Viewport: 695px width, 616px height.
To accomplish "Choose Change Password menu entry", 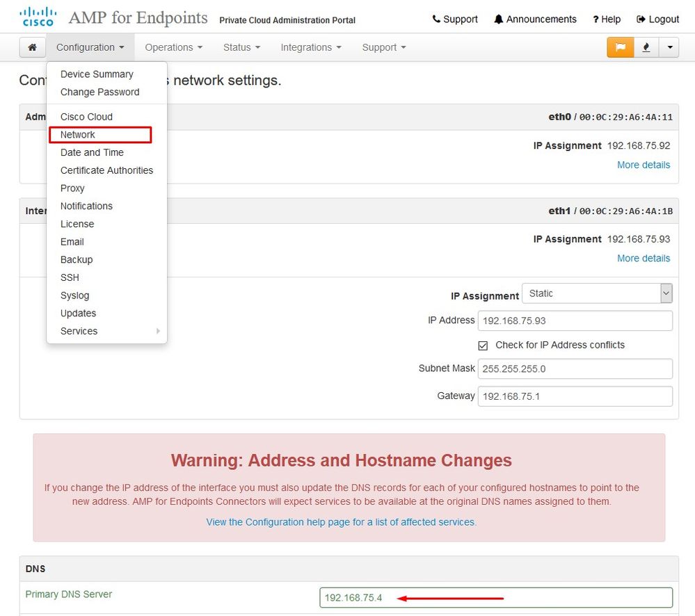I will pyautogui.click(x=107, y=92).
